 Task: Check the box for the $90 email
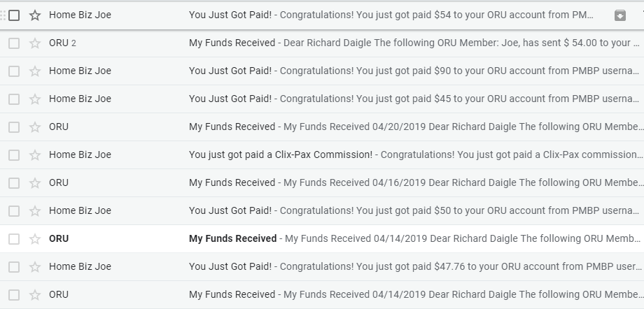[x=14, y=71]
